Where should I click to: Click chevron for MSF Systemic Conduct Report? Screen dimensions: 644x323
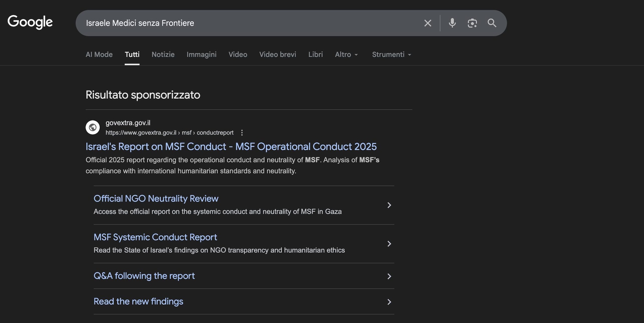[389, 244]
